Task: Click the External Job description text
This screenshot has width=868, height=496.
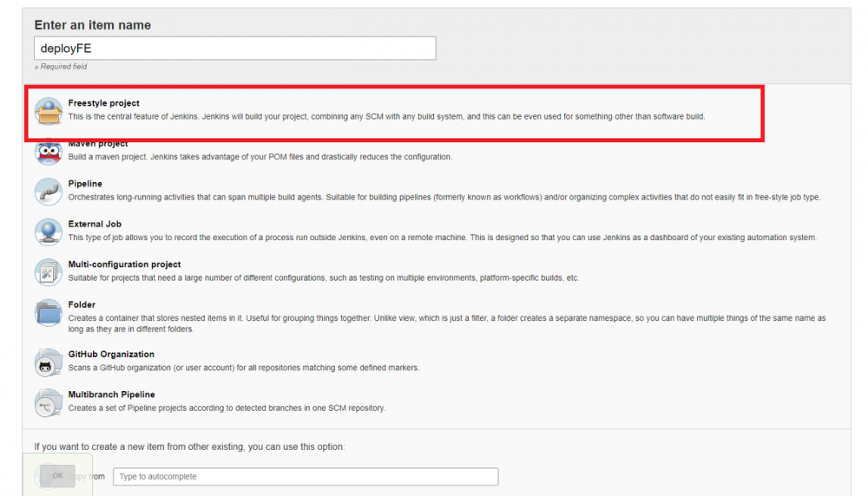Action: point(443,238)
